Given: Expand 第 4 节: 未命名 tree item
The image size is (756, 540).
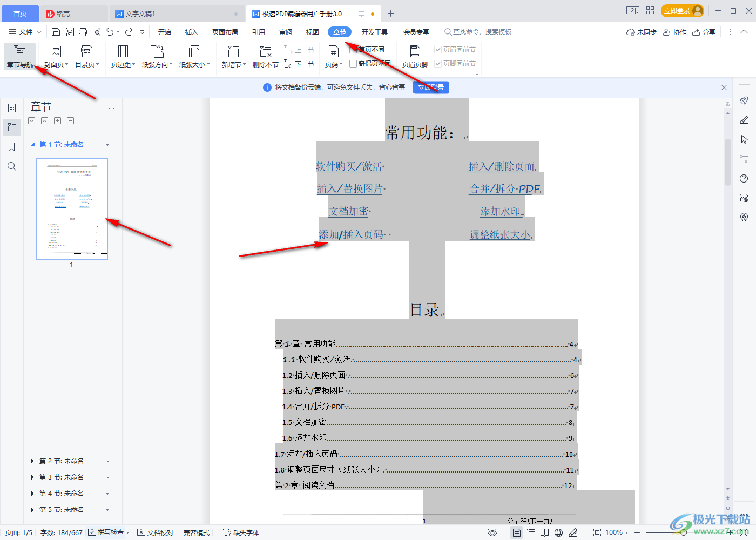Looking at the screenshot, I should pos(32,494).
